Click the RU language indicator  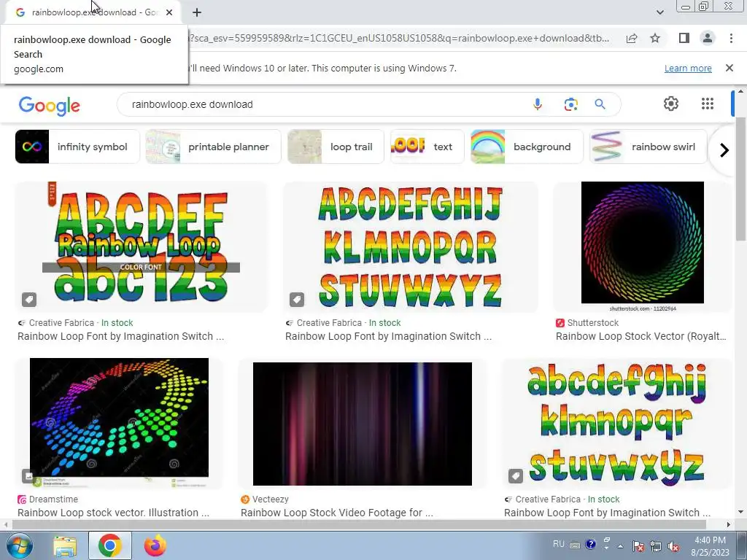click(558, 544)
